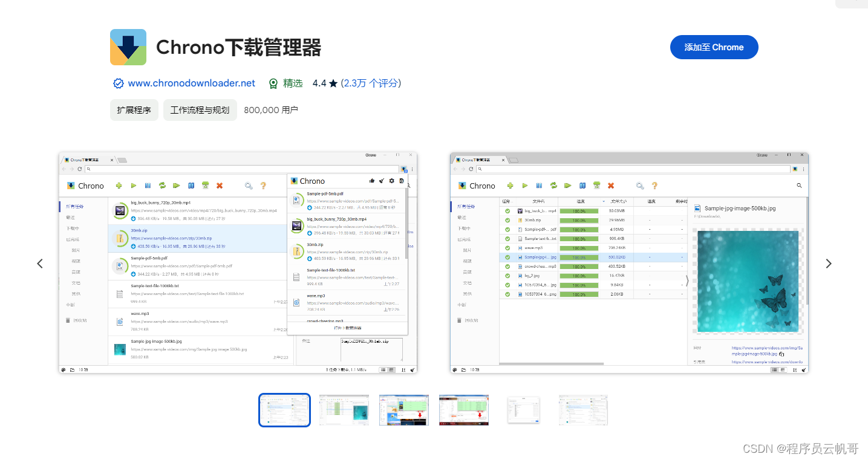Viewport: 868px width, 460px height.
Task: Click green plus New Task icon, second screenshot
Action: pyautogui.click(x=511, y=186)
